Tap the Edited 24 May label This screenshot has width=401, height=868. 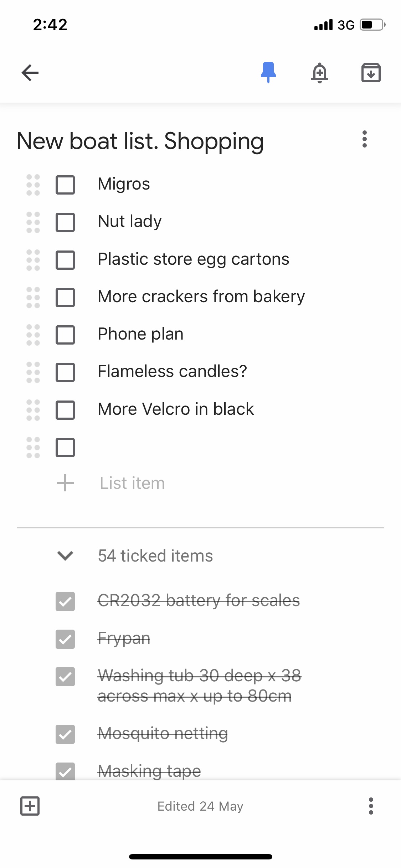(200, 806)
